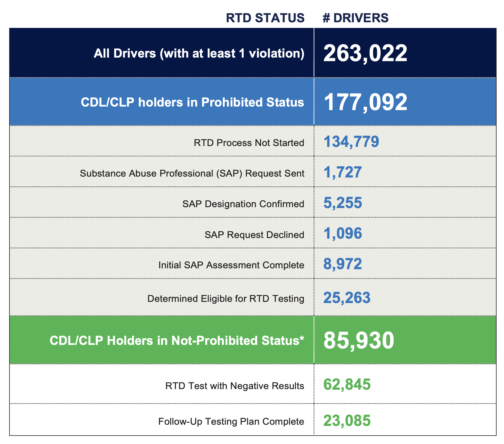Click the 8,972 value
The width and height of the screenshot is (504, 444).
[x=343, y=264]
